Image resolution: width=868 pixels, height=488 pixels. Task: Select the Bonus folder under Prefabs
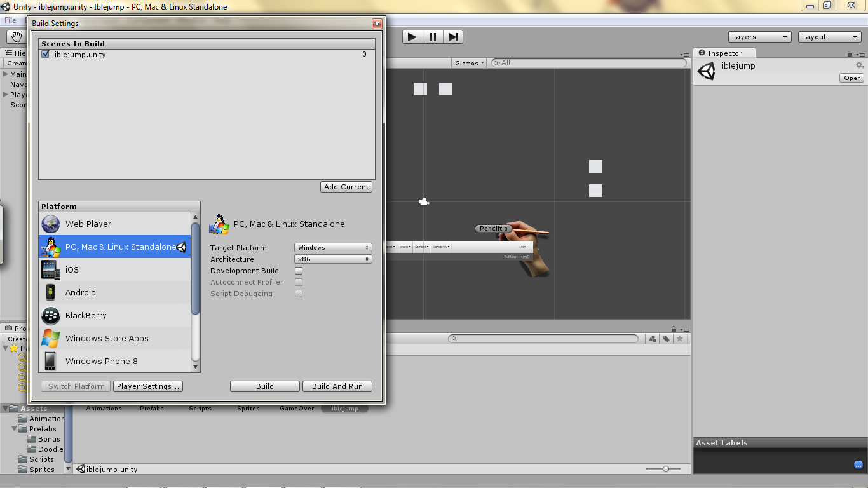pos(44,439)
